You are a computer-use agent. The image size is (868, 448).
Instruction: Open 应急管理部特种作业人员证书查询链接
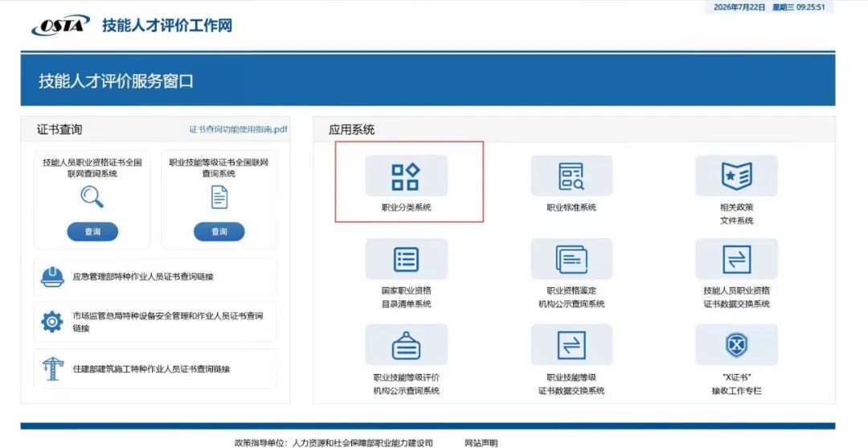tap(143, 277)
